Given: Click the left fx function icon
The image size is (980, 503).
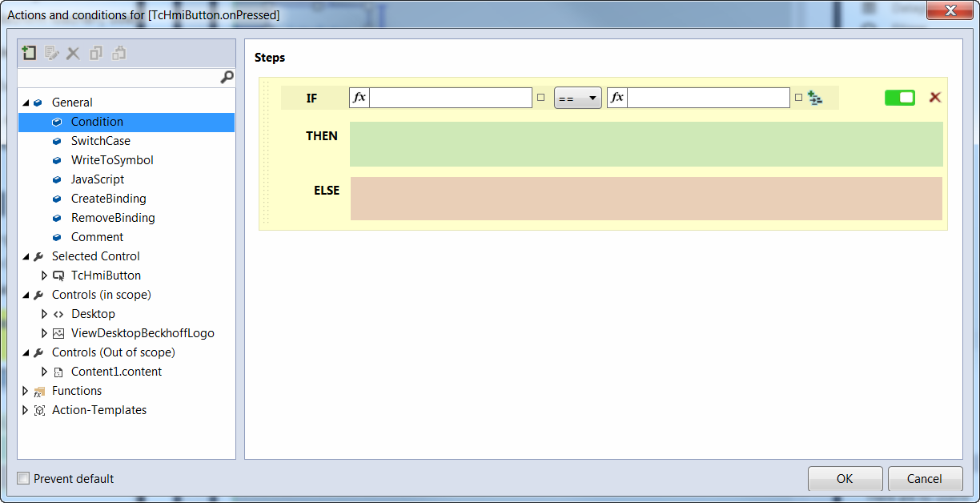Looking at the screenshot, I should tap(359, 98).
